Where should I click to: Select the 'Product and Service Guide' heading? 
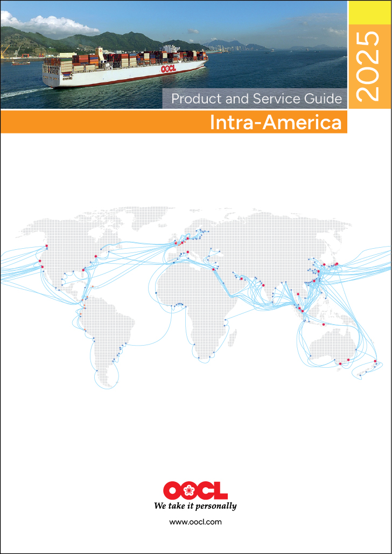(256, 99)
